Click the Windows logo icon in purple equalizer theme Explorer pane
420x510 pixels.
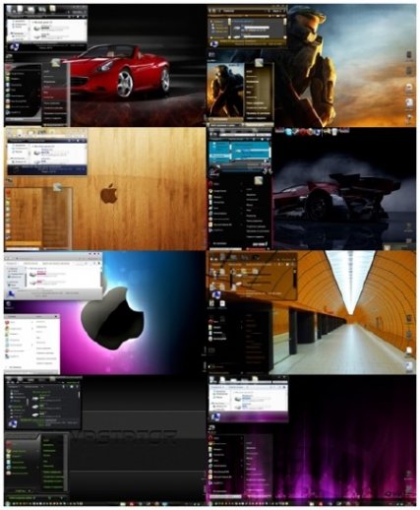coord(215,416)
